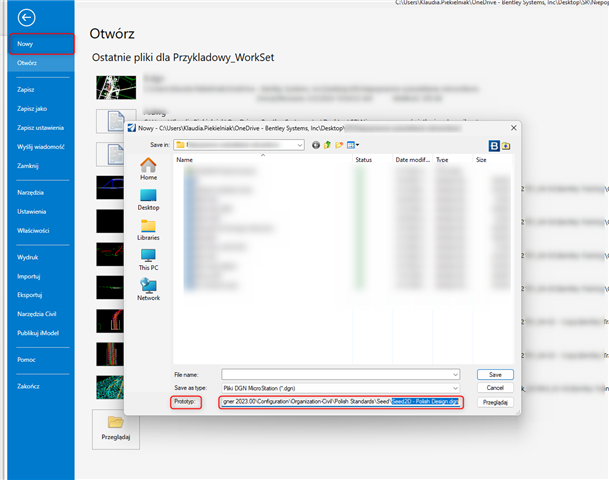Go up one folder level in the dialog
The height and width of the screenshot is (480, 609).
coord(327,145)
